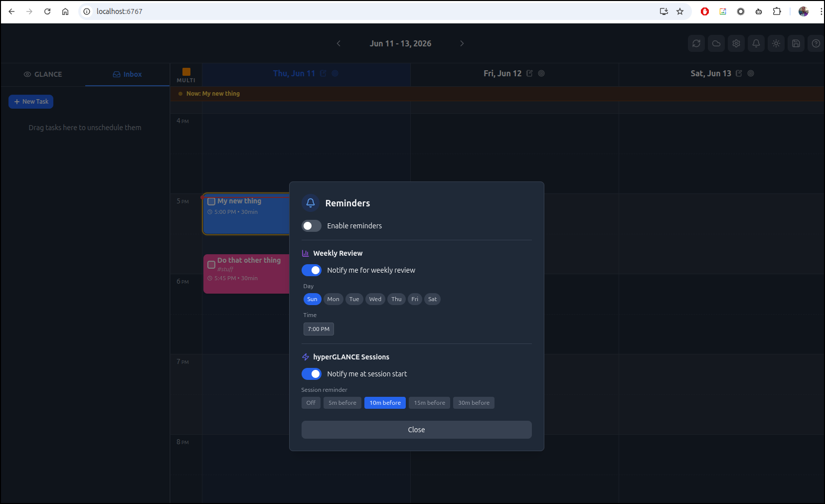The width and height of the screenshot is (825, 504).
Task: Click the save disk icon
Action: pos(796,43)
